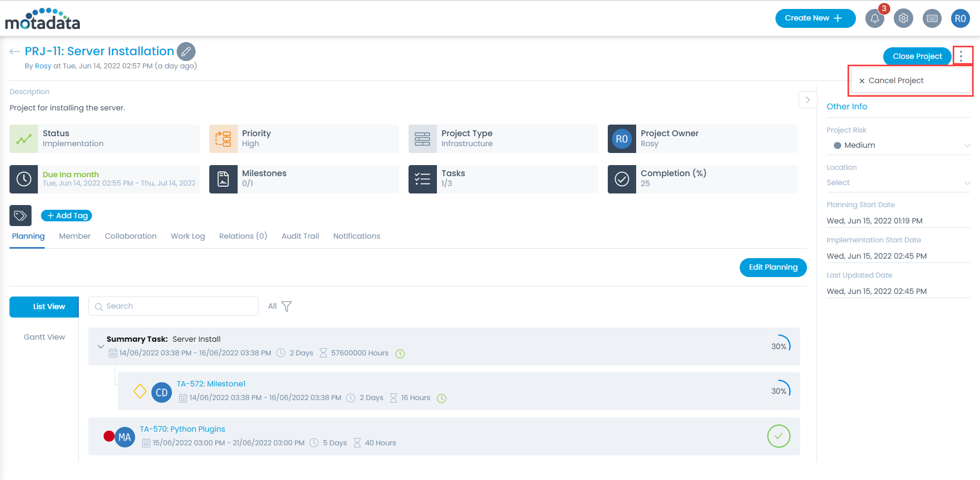Screen dimensions: 980x480
Task: Click the Add Tag tag icon
Action: (x=21, y=215)
